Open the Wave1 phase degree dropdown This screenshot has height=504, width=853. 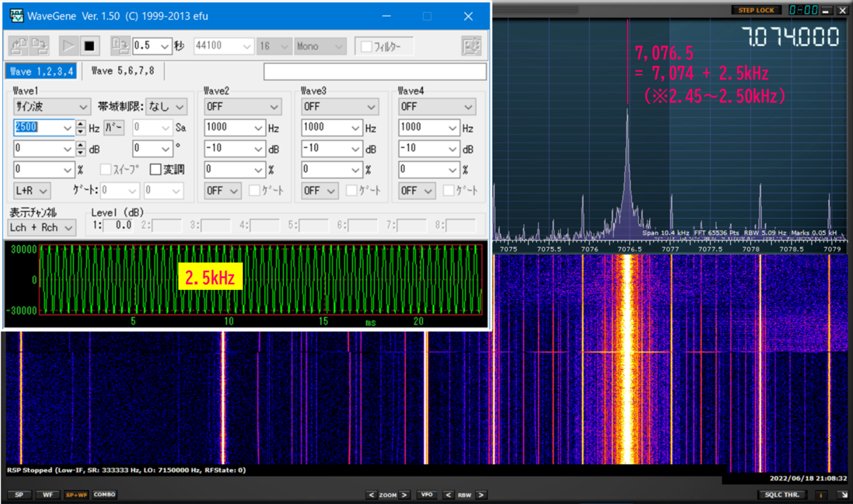152,149
